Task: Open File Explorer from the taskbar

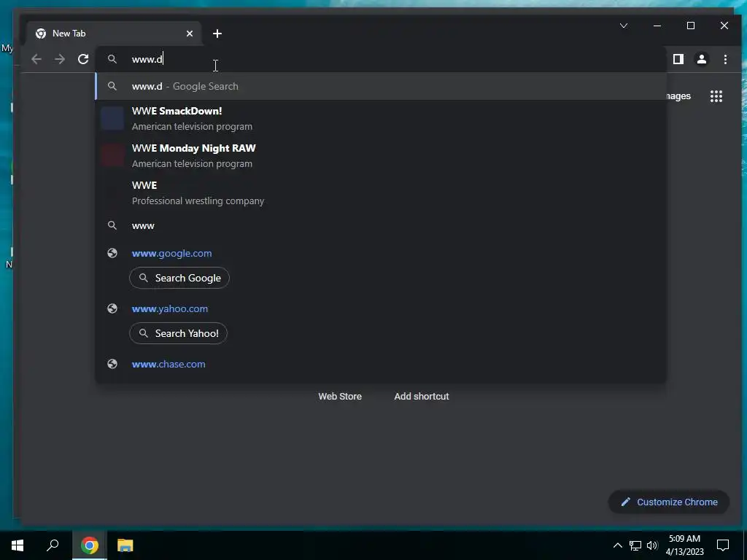Action: coord(125,545)
